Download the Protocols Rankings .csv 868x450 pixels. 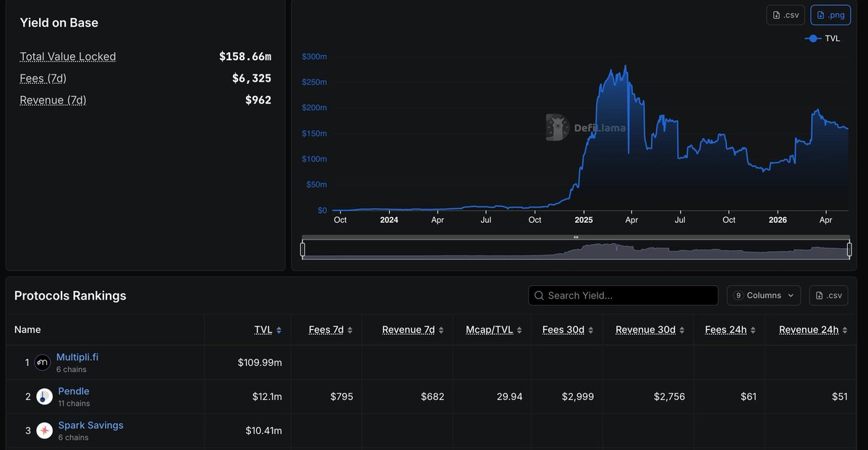pos(828,295)
